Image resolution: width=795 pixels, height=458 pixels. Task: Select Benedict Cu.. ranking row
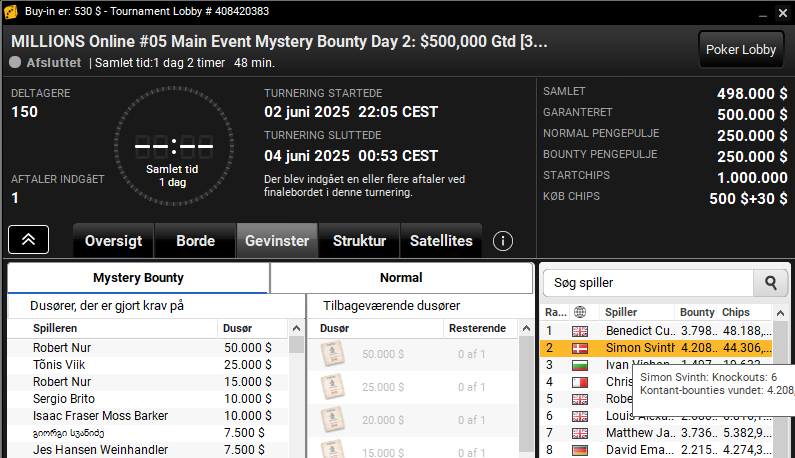point(657,331)
